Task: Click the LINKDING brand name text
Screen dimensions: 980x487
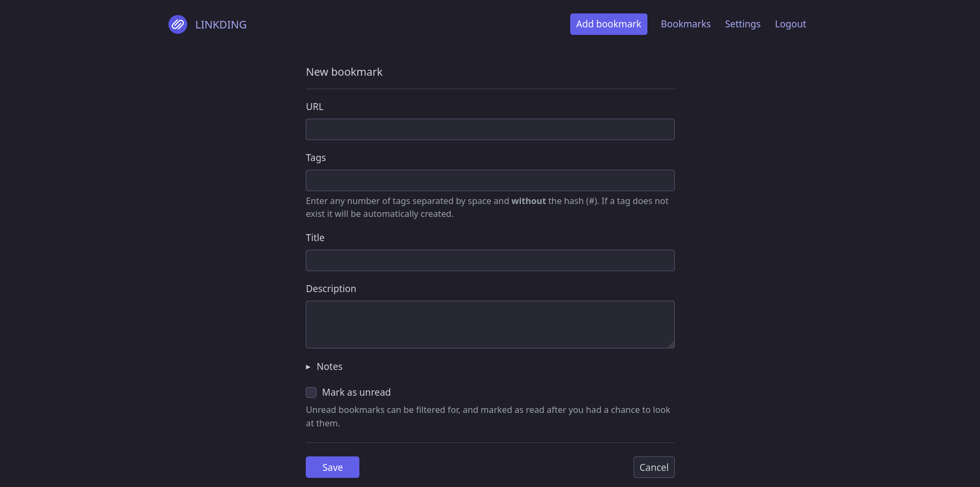Action: 220,25
